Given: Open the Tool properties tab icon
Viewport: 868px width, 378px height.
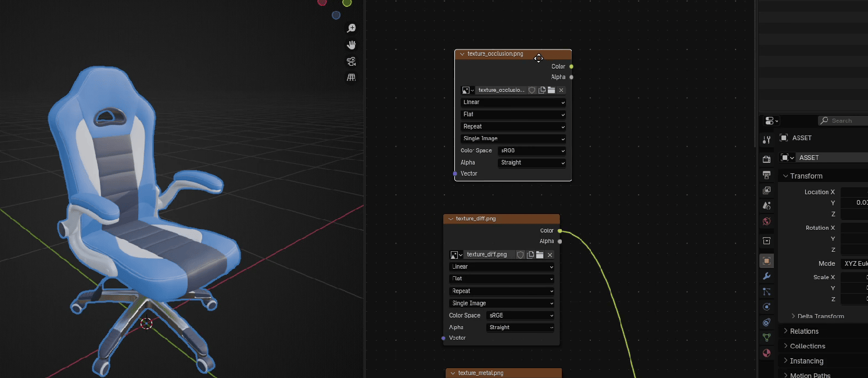Looking at the screenshot, I should tap(766, 140).
